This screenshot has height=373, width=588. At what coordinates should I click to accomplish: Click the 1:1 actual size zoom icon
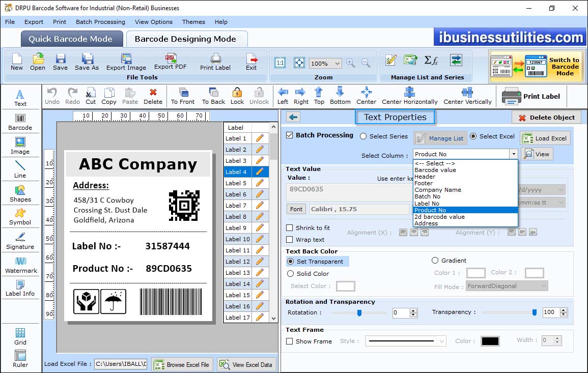pyautogui.click(x=280, y=63)
